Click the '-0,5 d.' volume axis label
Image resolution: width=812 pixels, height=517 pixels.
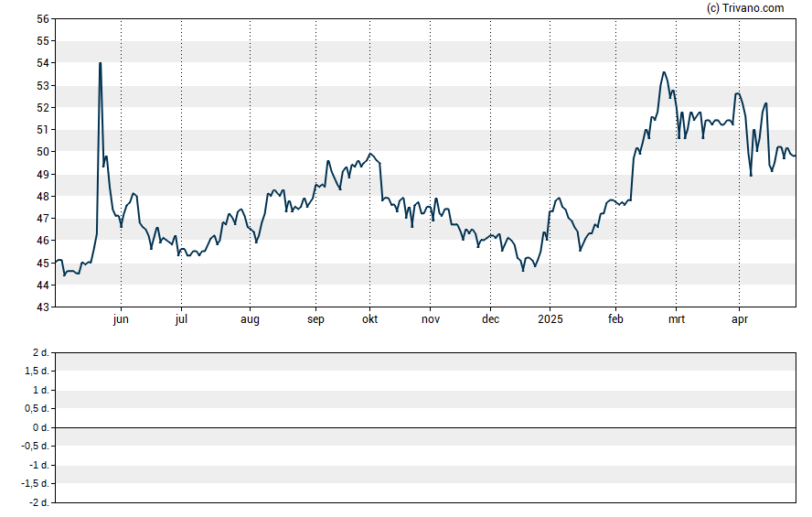click(35, 446)
